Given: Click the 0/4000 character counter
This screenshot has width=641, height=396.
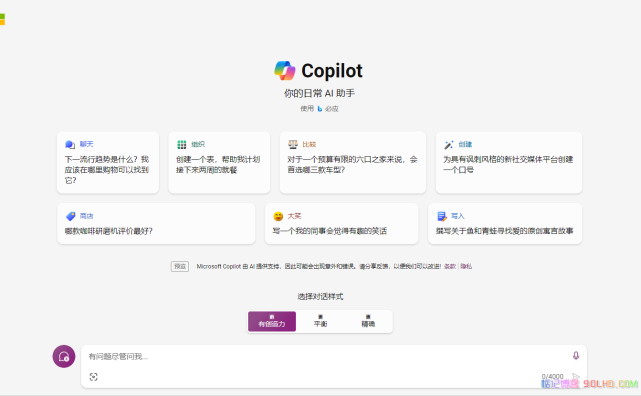Looking at the screenshot, I should tap(552, 376).
